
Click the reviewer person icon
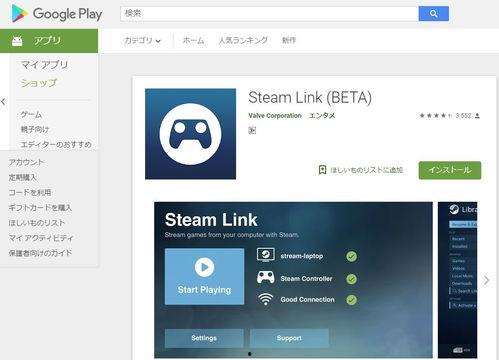point(478,116)
